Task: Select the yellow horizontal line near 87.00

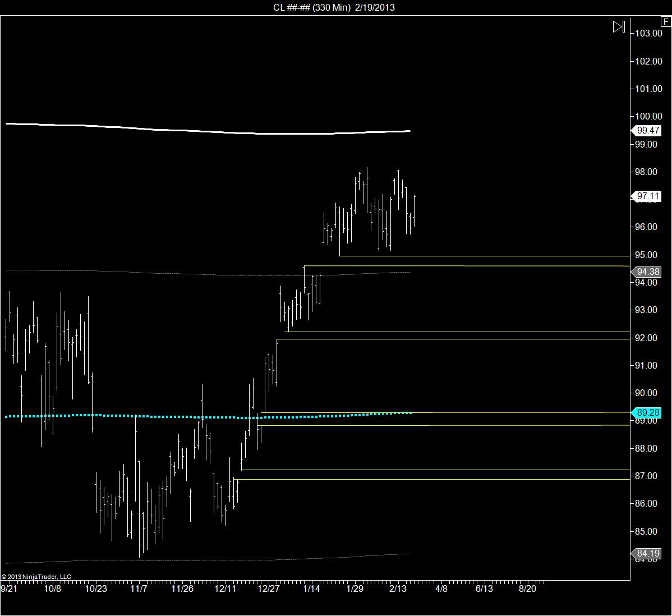Action: 433,479
